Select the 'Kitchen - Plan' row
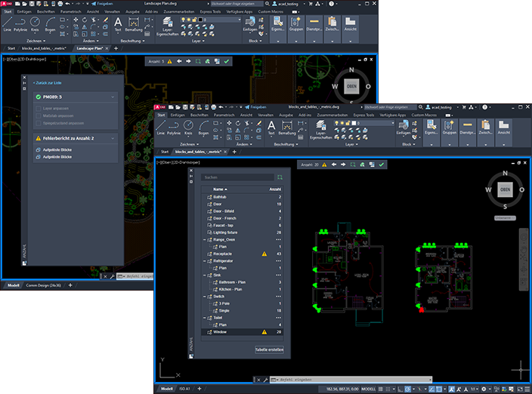 [x=243, y=289]
